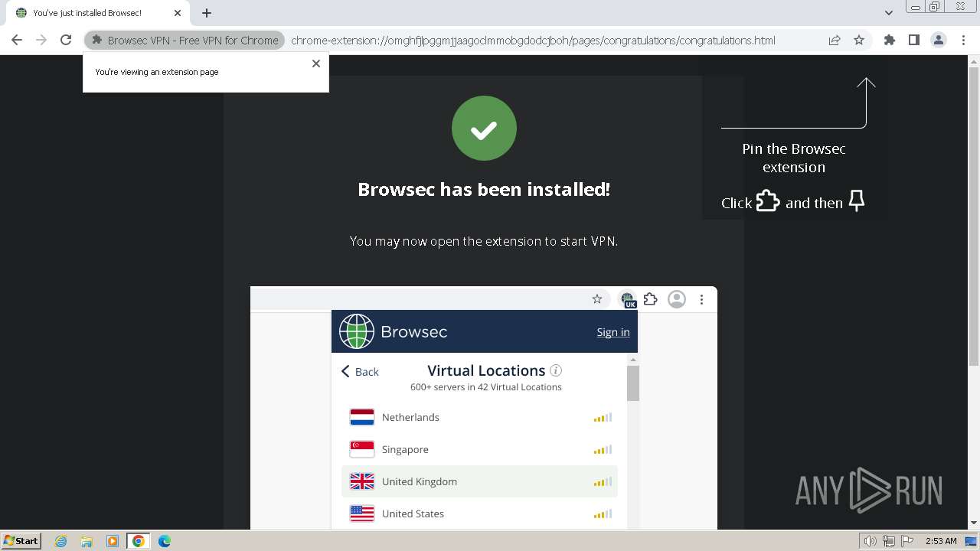
Task: Close the 'You've just installed Browsec!' tab
Action: tap(178, 13)
